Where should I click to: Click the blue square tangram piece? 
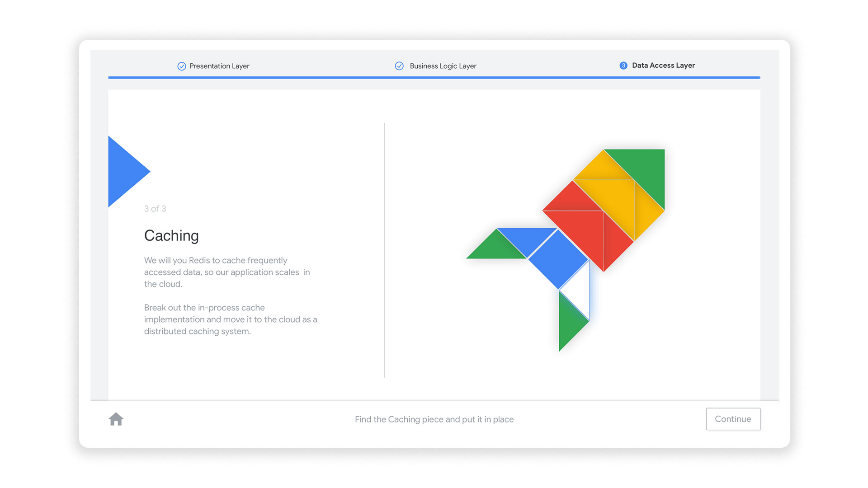tap(558, 259)
